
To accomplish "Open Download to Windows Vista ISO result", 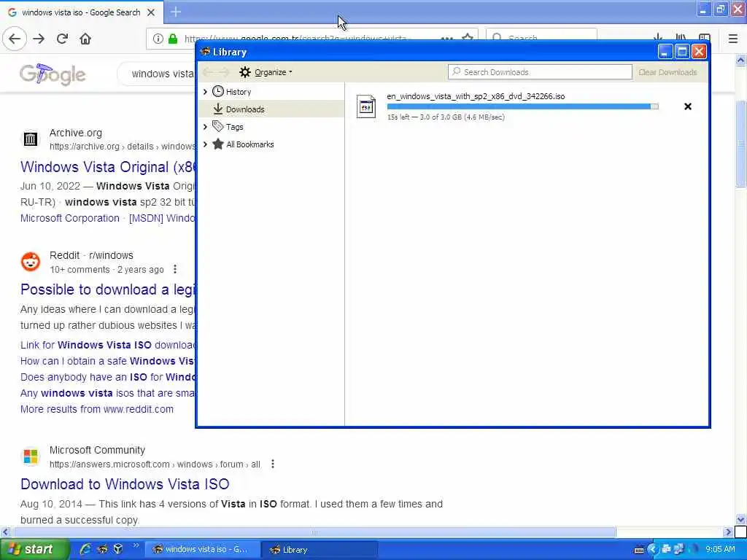I will coord(125,484).
